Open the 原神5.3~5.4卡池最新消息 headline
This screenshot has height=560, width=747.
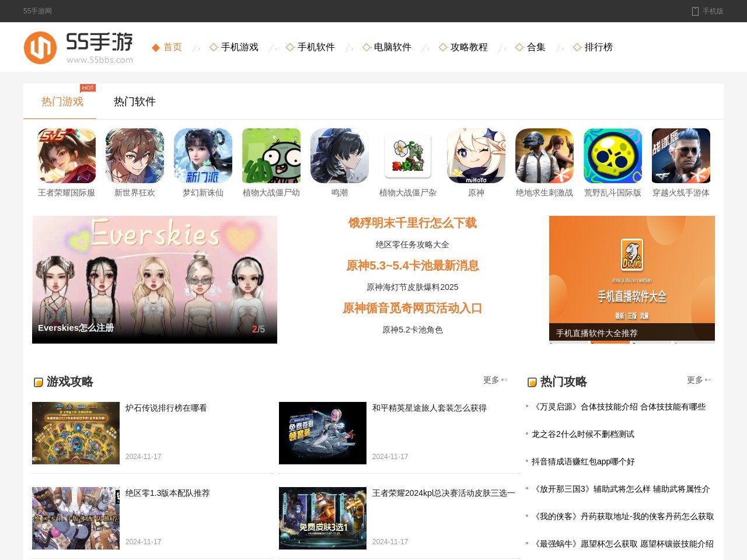pyautogui.click(x=413, y=266)
